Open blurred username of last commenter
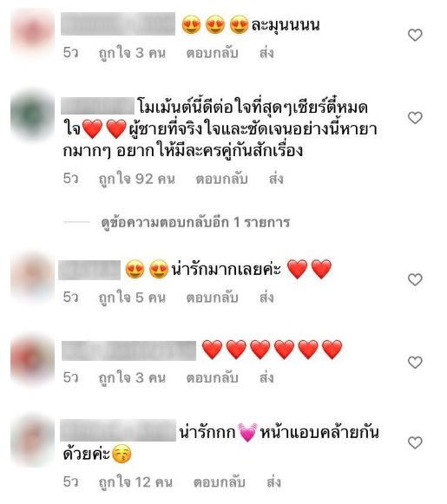 click(118, 430)
